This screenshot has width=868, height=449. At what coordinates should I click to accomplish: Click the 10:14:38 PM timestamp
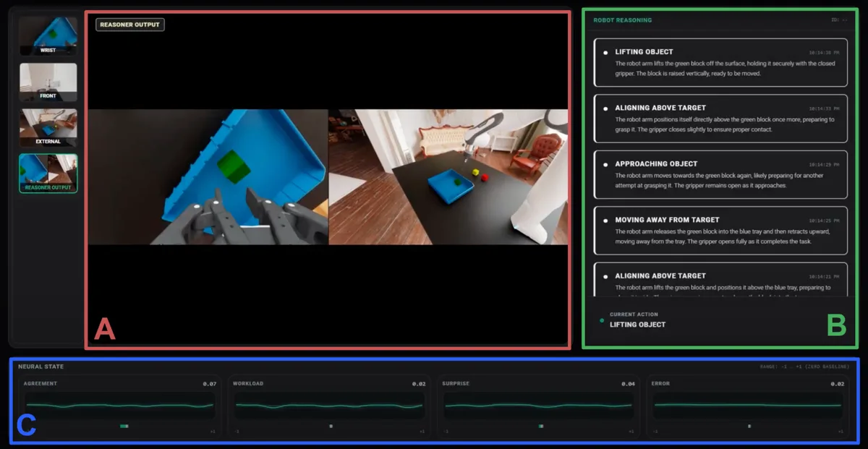pos(825,53)
